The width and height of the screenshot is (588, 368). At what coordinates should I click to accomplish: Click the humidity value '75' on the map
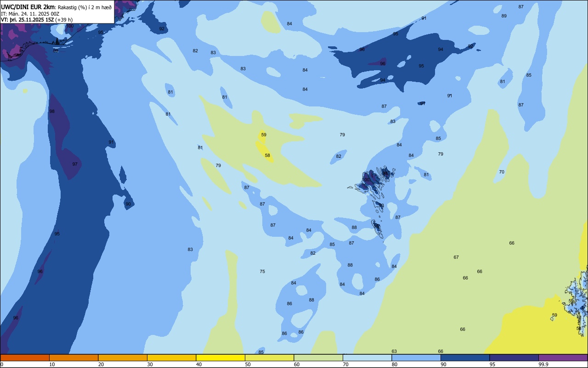[x=262, y=272]
